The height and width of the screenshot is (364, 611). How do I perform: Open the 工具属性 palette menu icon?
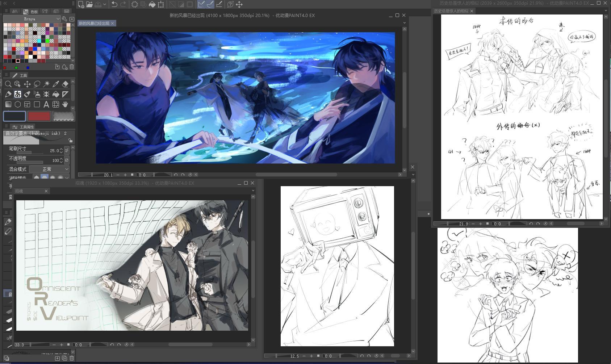coord(6,126)
